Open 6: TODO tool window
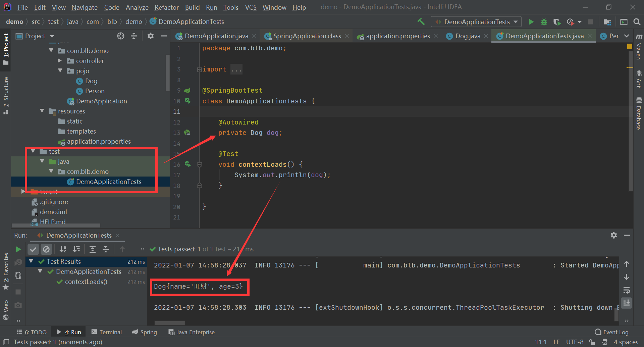Viewport: 644px width, 347px height. click(x=32, y=332)
